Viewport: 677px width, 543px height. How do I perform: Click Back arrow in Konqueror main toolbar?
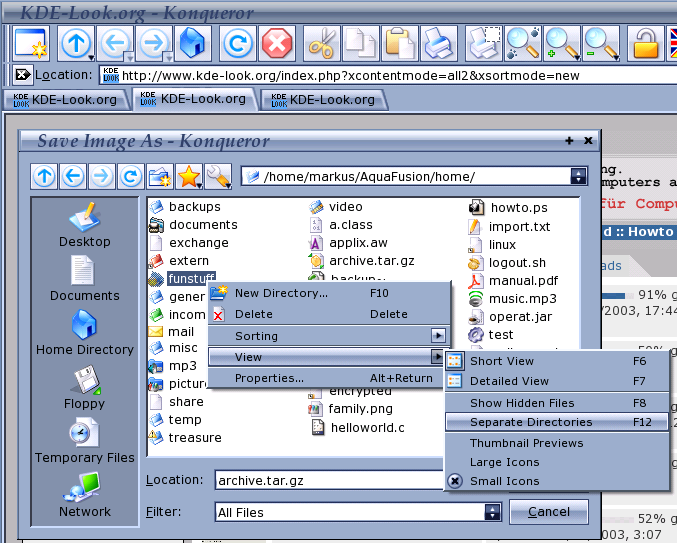click(x=115, y=43)
